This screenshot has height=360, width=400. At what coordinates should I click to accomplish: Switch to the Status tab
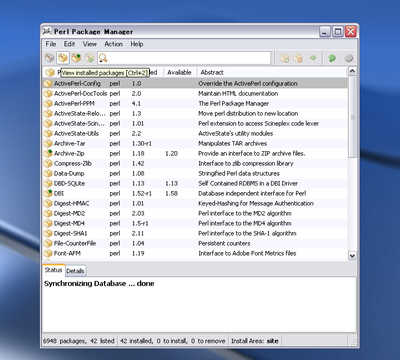click(x=53, y=270)
